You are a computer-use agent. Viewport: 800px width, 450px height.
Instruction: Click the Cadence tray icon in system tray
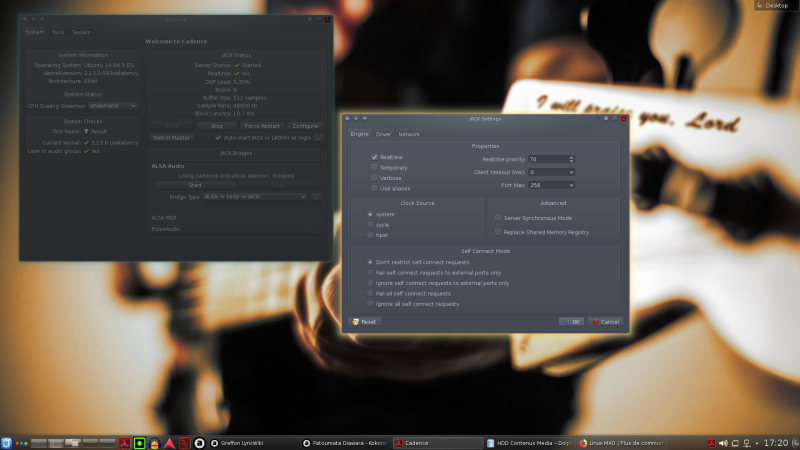click(x=711, y=443)
